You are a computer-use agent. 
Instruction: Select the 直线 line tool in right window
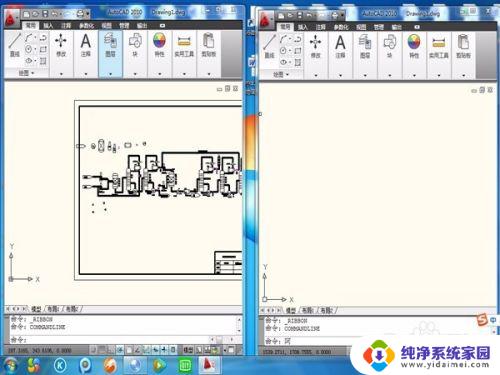click(x=269, y=46)
